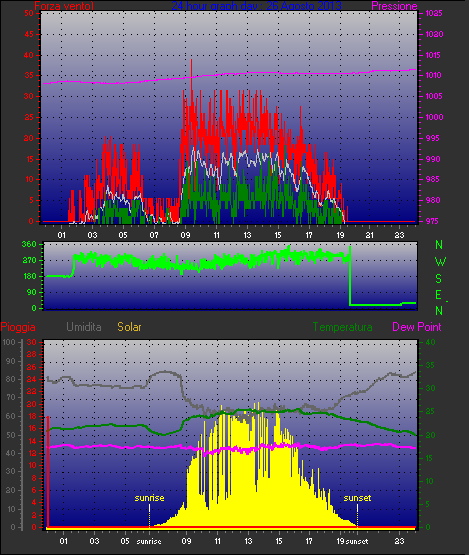Click the Temperatura legend label

[342, 327]
